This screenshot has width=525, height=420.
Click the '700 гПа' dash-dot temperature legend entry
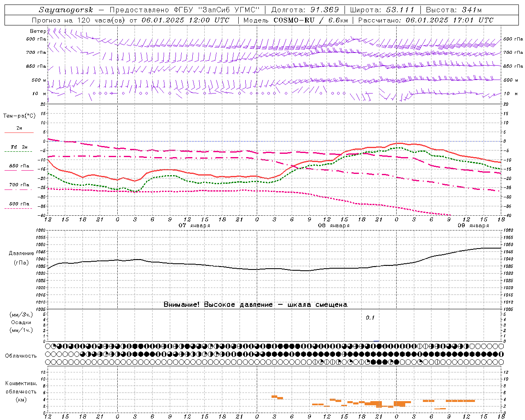pos(19,185)
